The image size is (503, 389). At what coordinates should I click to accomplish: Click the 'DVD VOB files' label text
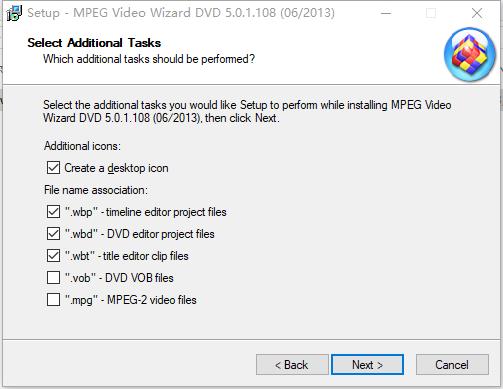139,278
